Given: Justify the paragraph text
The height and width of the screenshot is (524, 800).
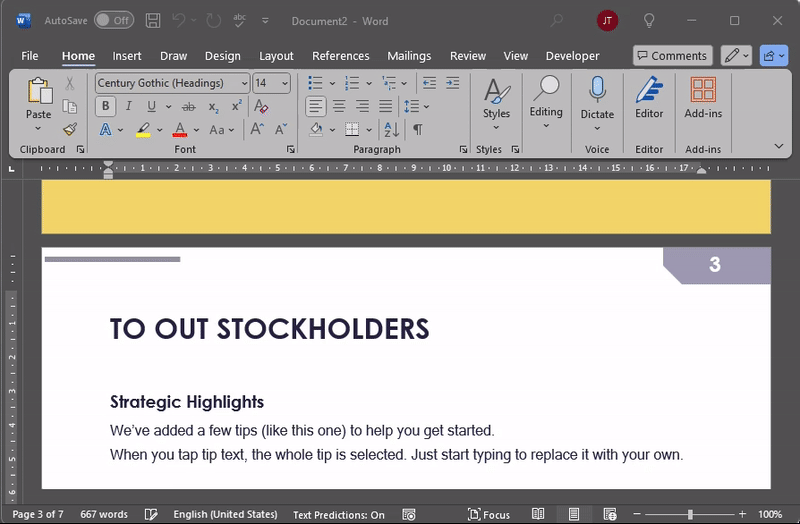Looking at the screenshot, I should point(386,107).
